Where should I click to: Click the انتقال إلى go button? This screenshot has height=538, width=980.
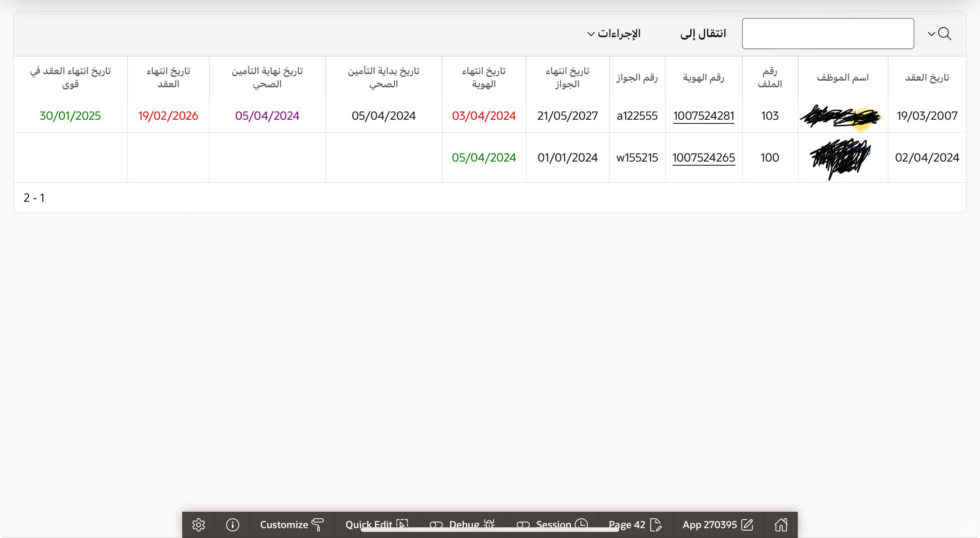click(703, 34)
